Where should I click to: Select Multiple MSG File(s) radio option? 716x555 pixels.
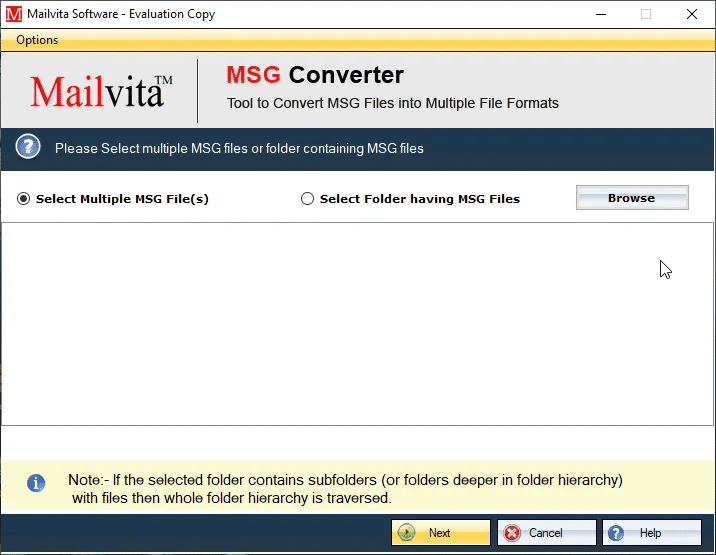(113, 199)
